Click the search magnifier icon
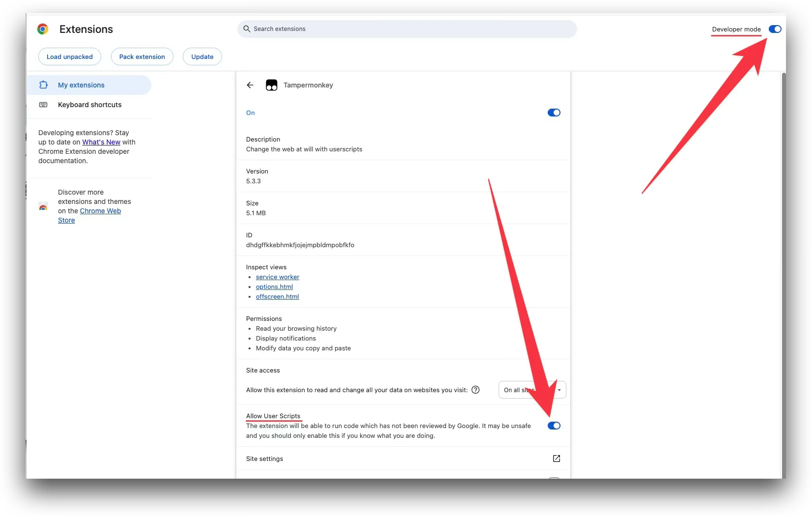The image size is (812, 517). coord(247,29)
